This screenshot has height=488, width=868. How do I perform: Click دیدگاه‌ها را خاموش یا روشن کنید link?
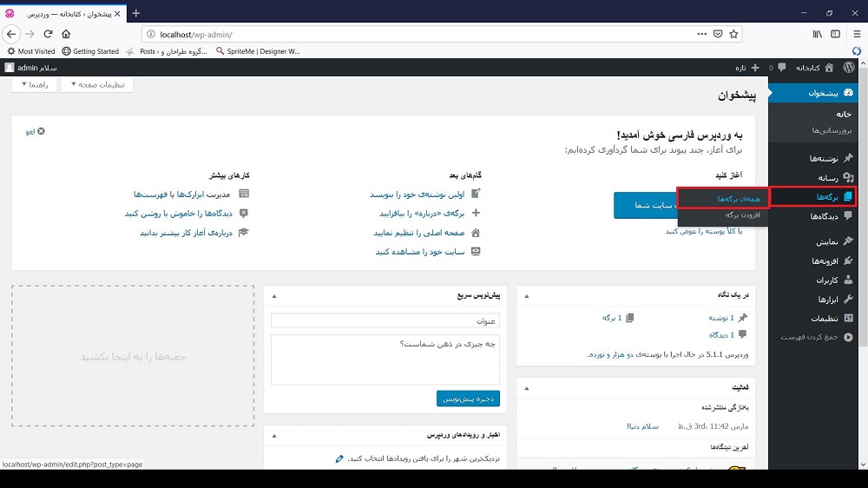178,214
